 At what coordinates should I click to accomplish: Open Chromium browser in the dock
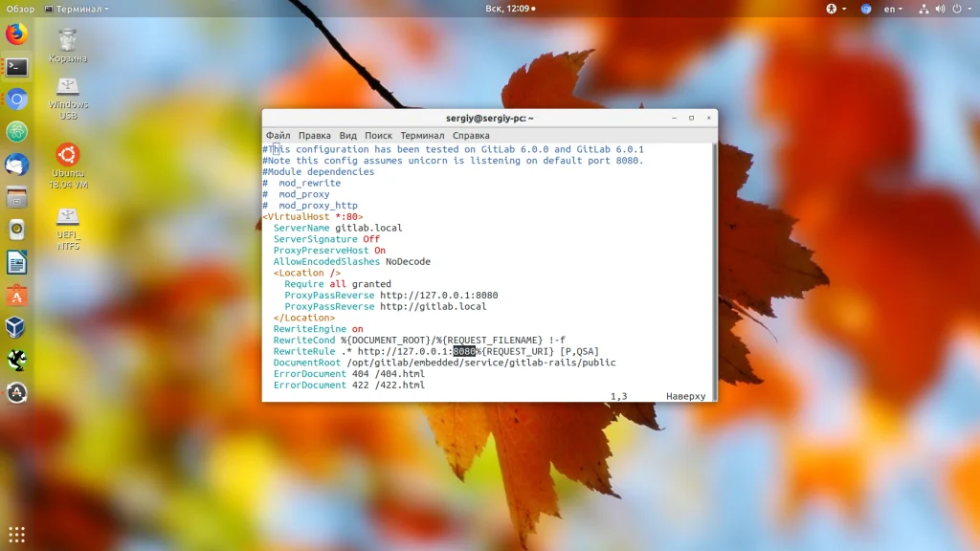pyautogui.click(x=16, y=99)
